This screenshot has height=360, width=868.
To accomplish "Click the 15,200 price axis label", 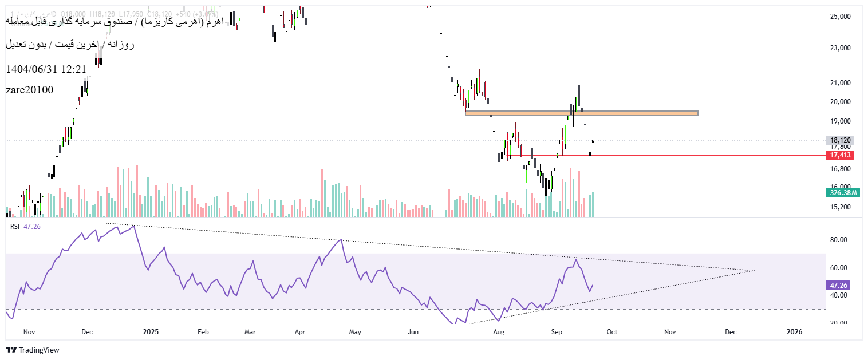I will click(841, 207).
